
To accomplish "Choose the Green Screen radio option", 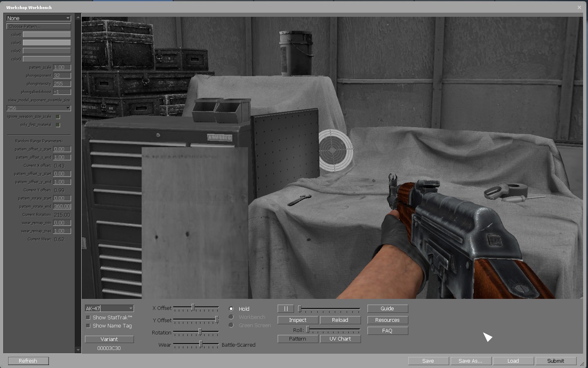I will point(231,325).
